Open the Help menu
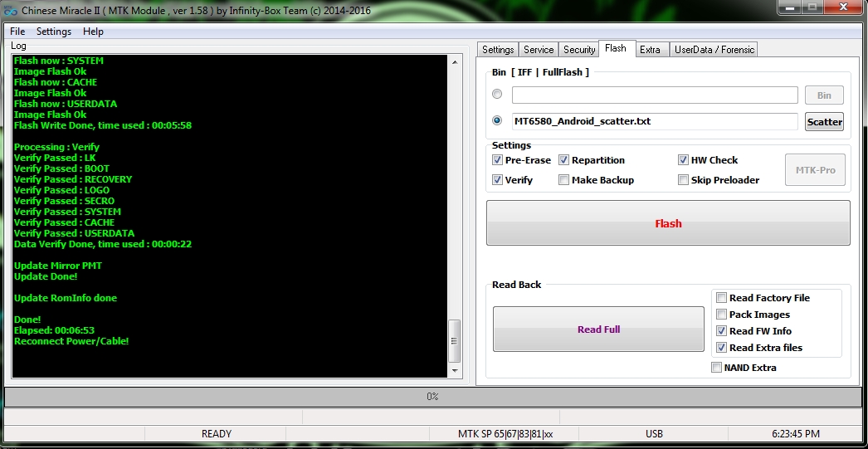Image resolution: width=868 pixels, height=449 pixels. [93, 32]
